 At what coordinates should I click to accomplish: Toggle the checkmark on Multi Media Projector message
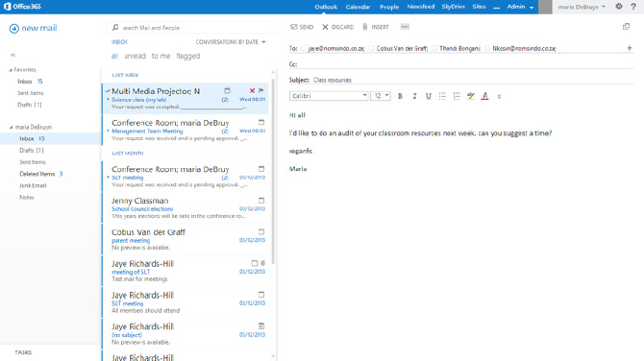pyautogui.click(x=108, y=90)
